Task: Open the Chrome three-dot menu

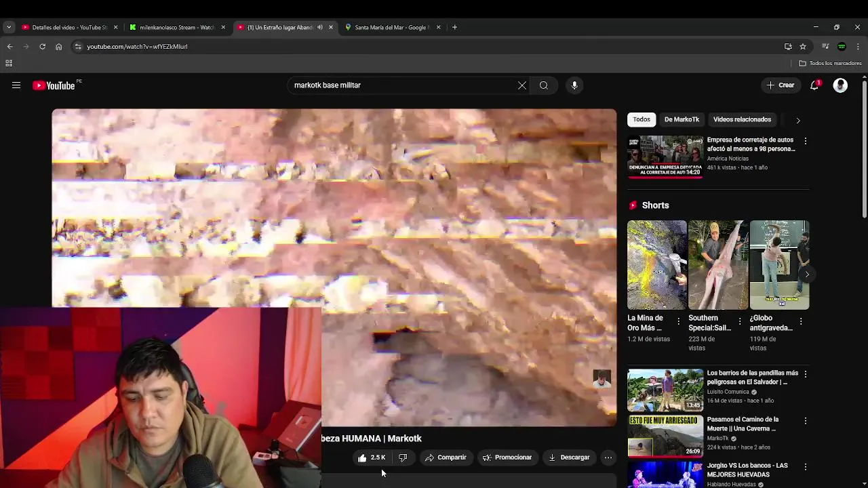Action: [858, 47]
